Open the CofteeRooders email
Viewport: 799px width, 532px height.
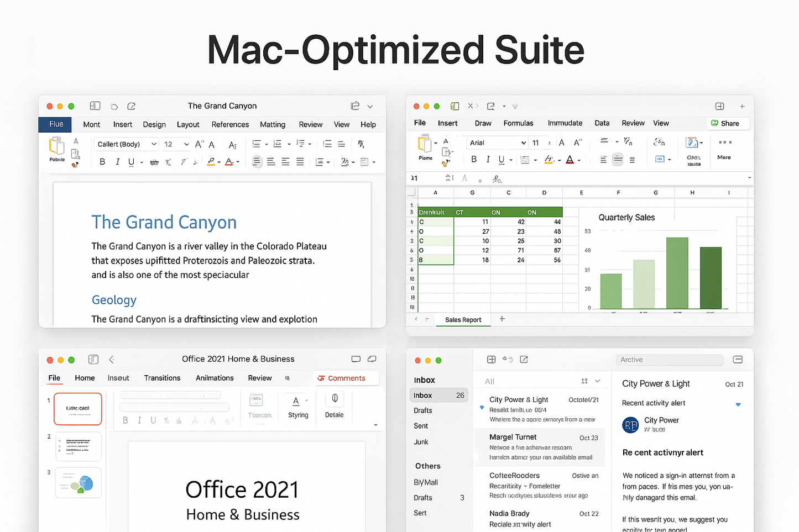[x=540, y=485]
